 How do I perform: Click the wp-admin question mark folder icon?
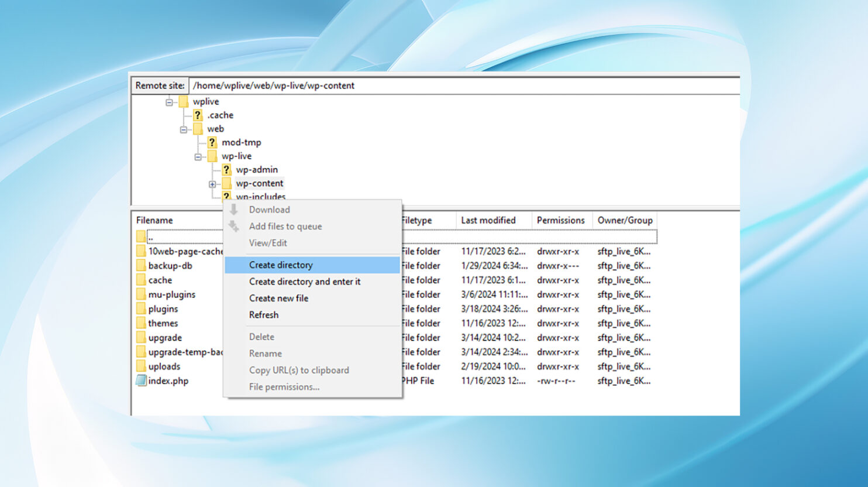pyautogui.click(x=226, y=170)
